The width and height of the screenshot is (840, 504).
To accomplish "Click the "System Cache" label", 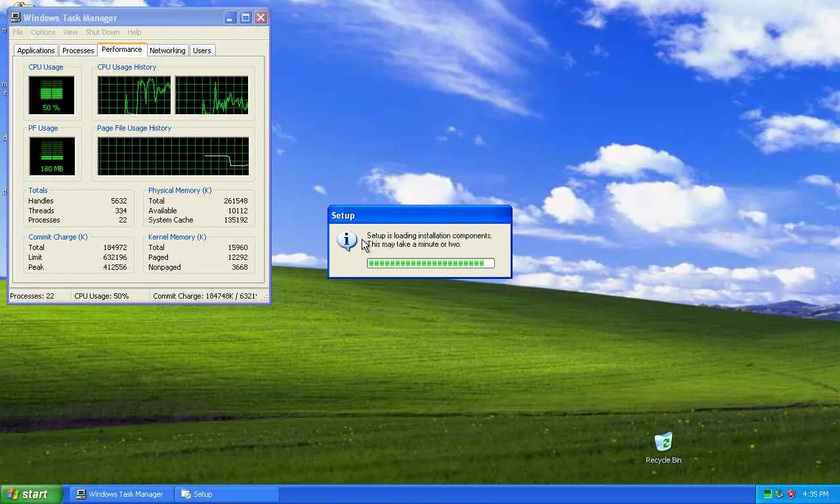I will pyautogui.click(x=171, y=220).
